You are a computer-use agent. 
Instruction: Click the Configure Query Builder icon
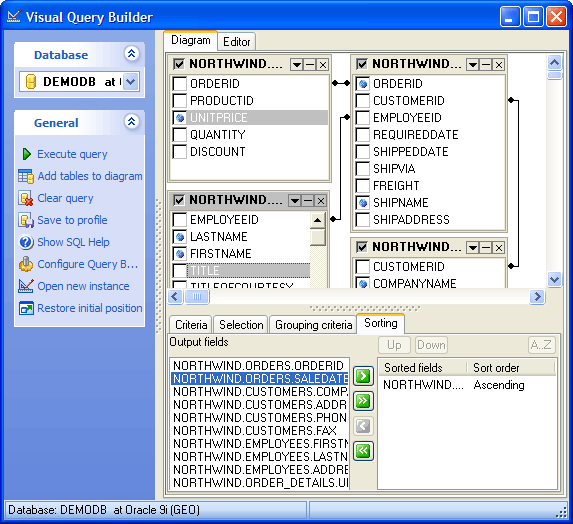[x=26, y=264]
